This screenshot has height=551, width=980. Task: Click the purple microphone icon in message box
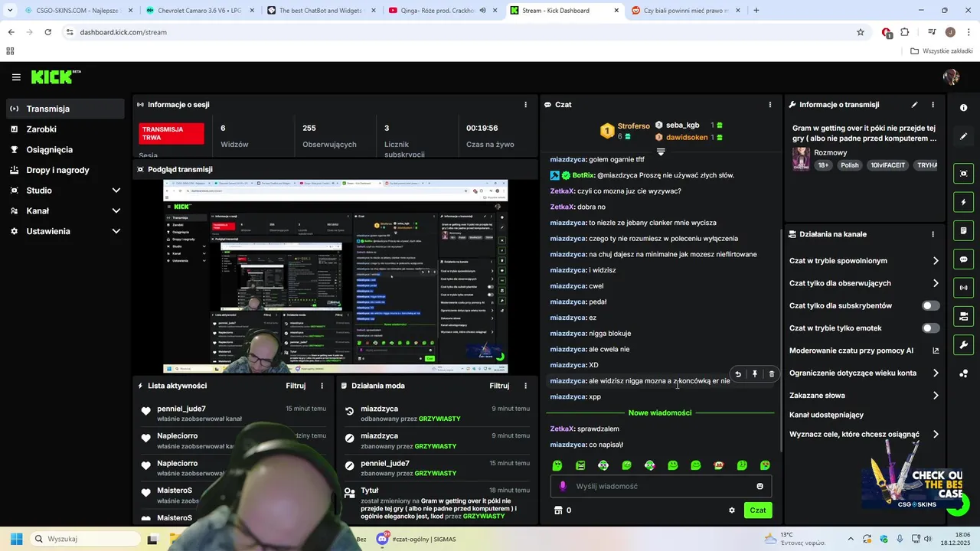coord(563,486)
